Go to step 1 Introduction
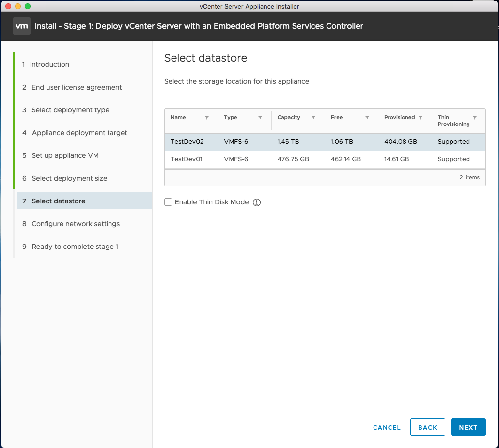This screenshot has width=499, height=448. 49,64
